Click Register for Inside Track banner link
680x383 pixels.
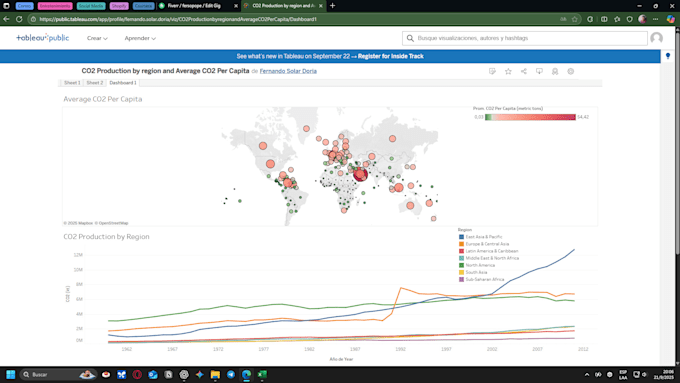pos(391,56)
